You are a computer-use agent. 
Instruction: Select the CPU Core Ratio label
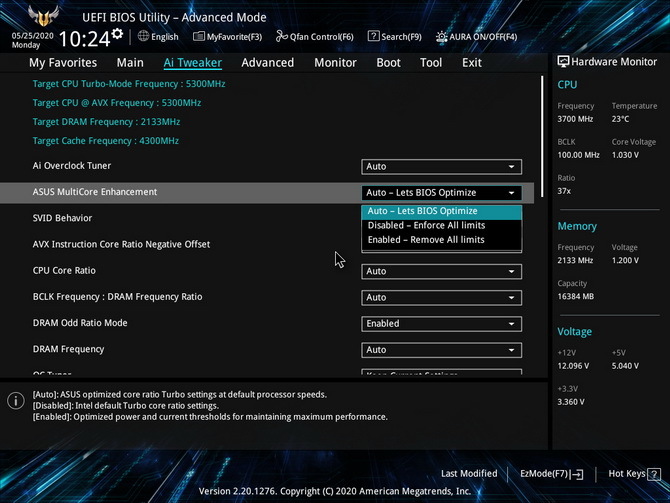pos(64,271)
